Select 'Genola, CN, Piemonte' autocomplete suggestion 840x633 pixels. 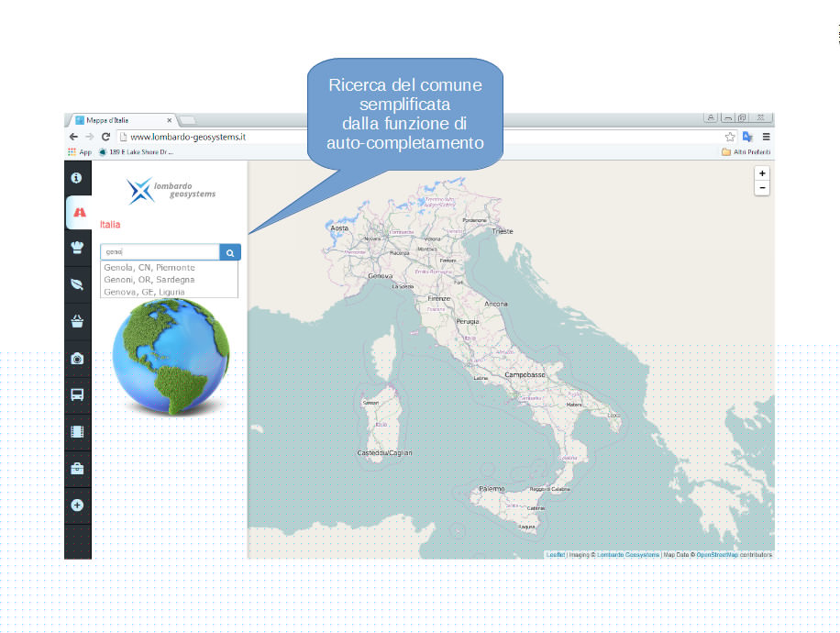tap(149, 268)
